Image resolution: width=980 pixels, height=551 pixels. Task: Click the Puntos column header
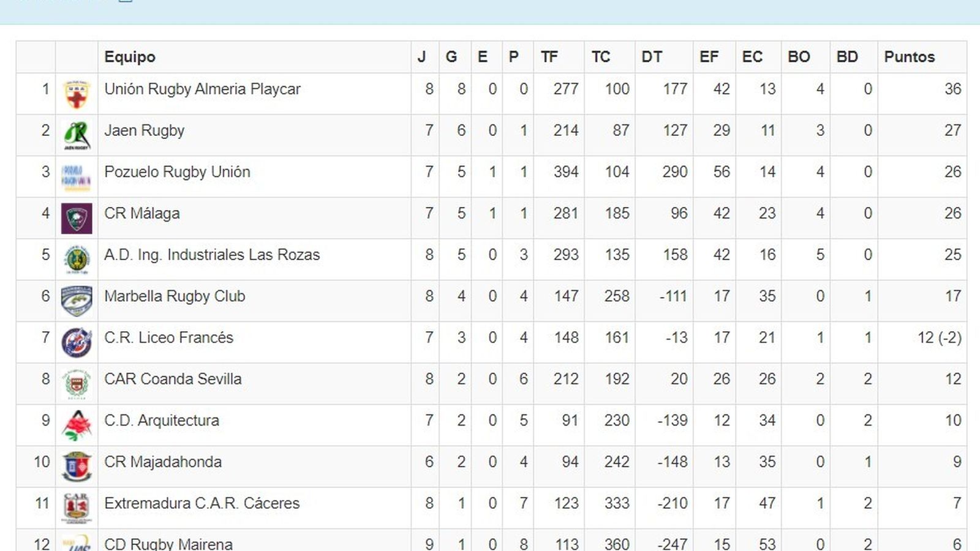coord(909,57)
